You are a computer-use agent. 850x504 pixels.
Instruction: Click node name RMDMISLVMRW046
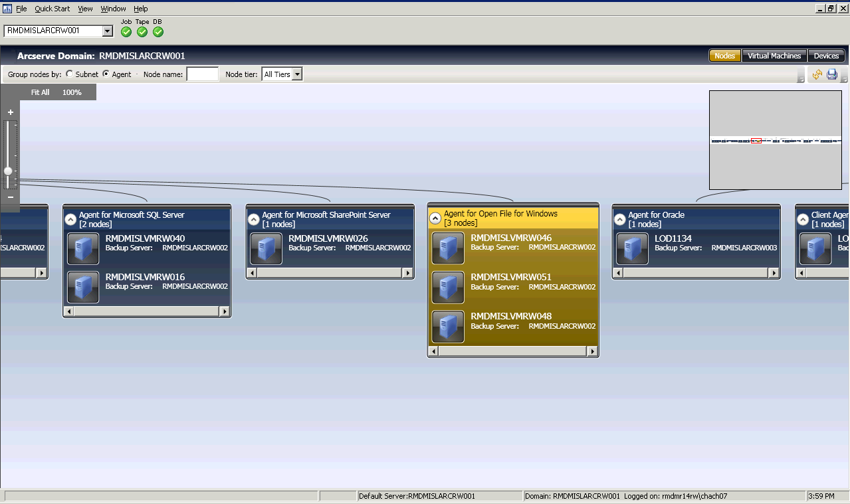pos(511,238)
